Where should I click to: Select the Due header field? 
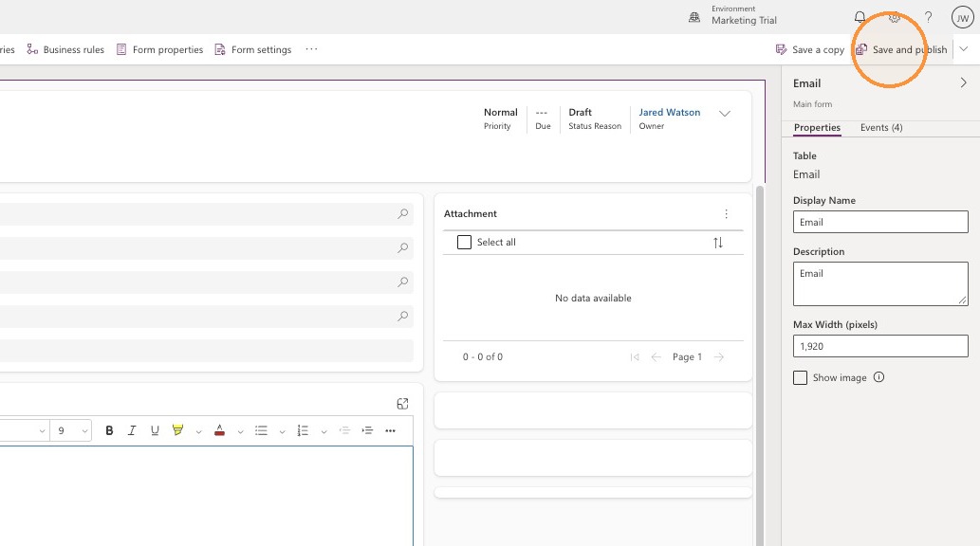click(543, 118)
